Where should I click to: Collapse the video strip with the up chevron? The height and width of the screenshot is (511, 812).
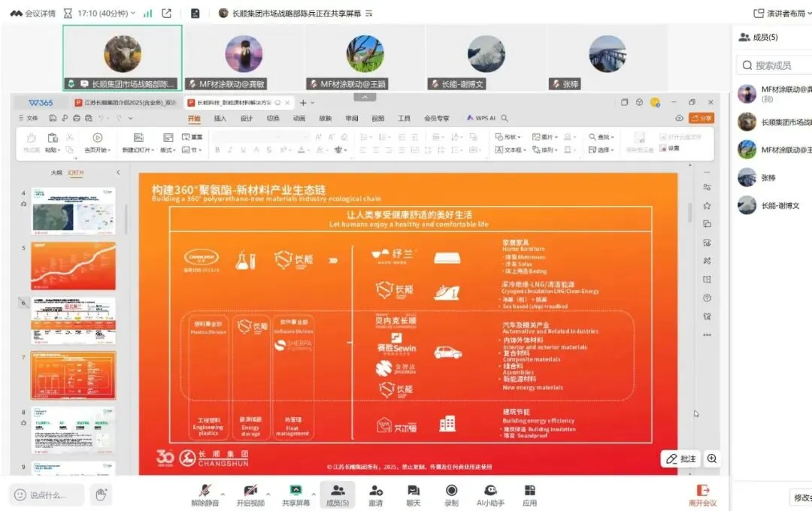(365, 98)
